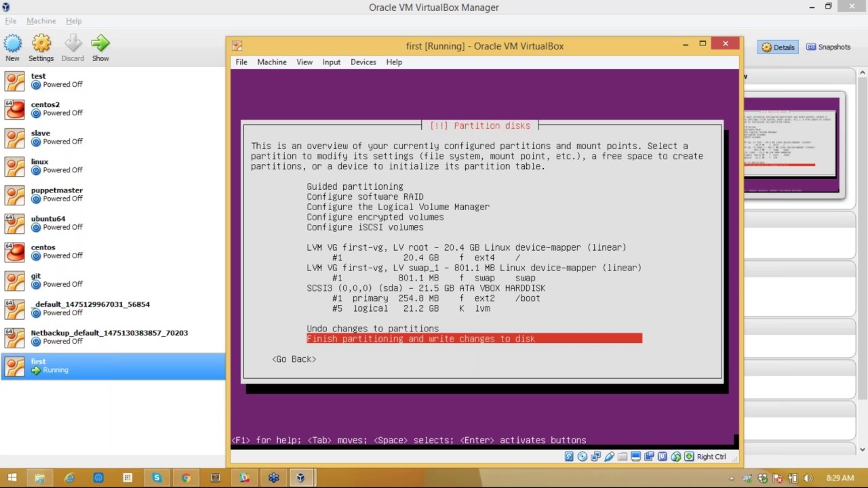Open Skype from the taskbar
The width and height of the screenshot is (868, 488).
tap(157, 478)
